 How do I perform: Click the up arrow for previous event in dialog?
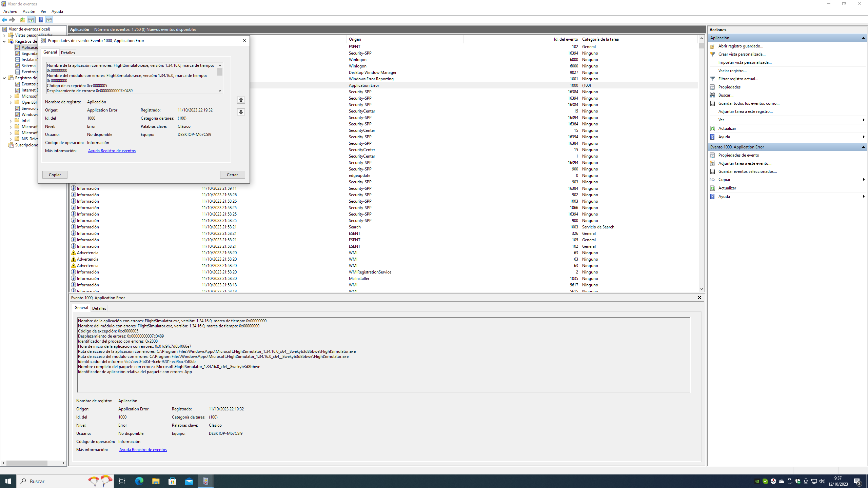(x=241, y=100)
